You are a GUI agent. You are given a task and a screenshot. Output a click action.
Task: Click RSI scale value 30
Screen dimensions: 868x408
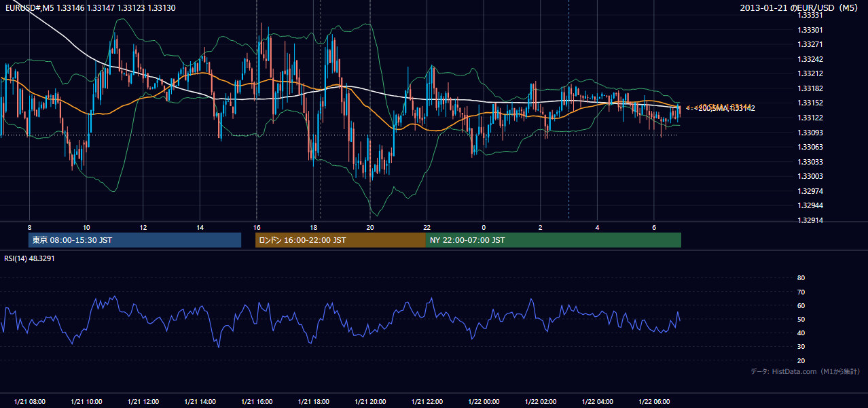pos(801,347)
